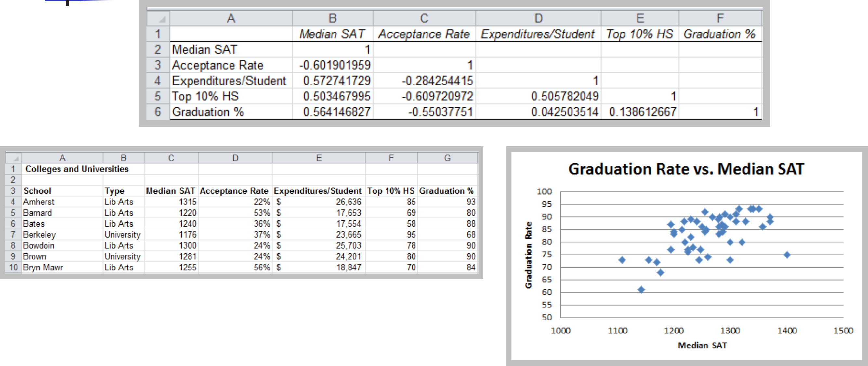The height and width of the screenshot is (366, 868).
Task: Click Graduation % row label in correlation table
Action: click(207, 112)
